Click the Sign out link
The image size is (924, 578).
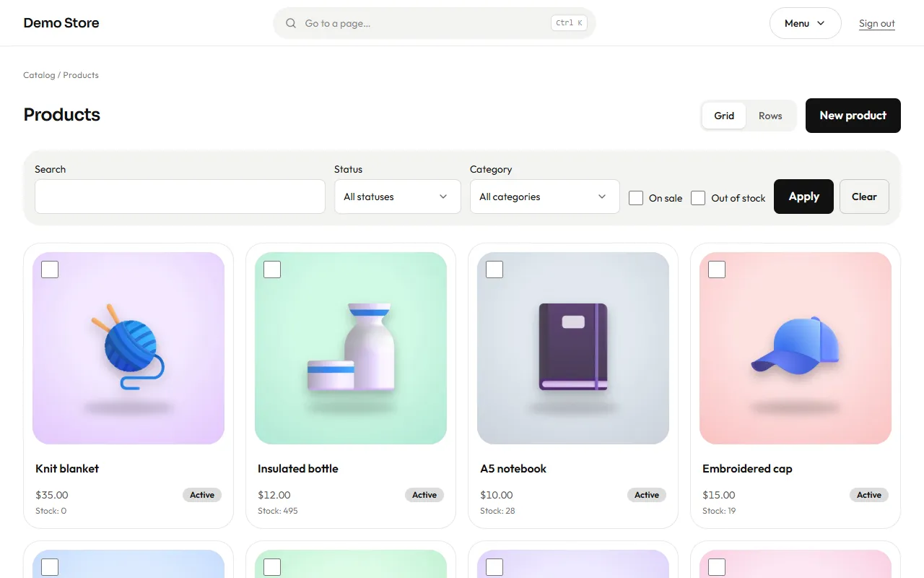click(x=877, y=23)
